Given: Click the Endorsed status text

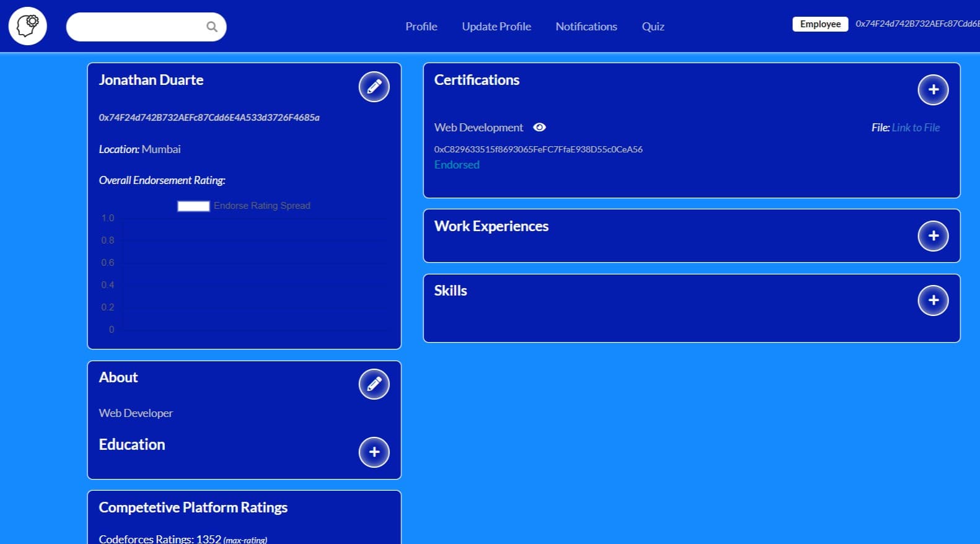Looking at the screenshot, I should [x=457, y=165].
